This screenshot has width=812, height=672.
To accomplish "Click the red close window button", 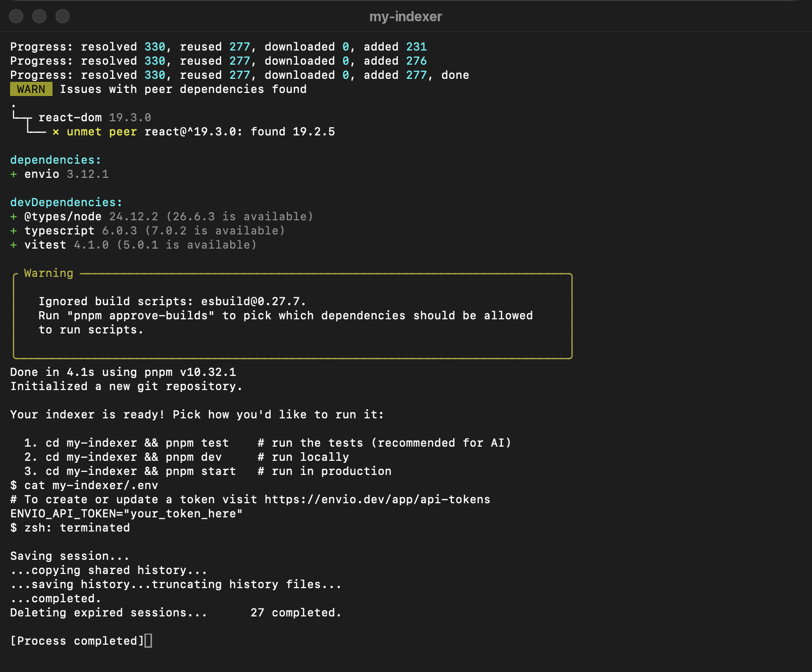I will [16, 16].
